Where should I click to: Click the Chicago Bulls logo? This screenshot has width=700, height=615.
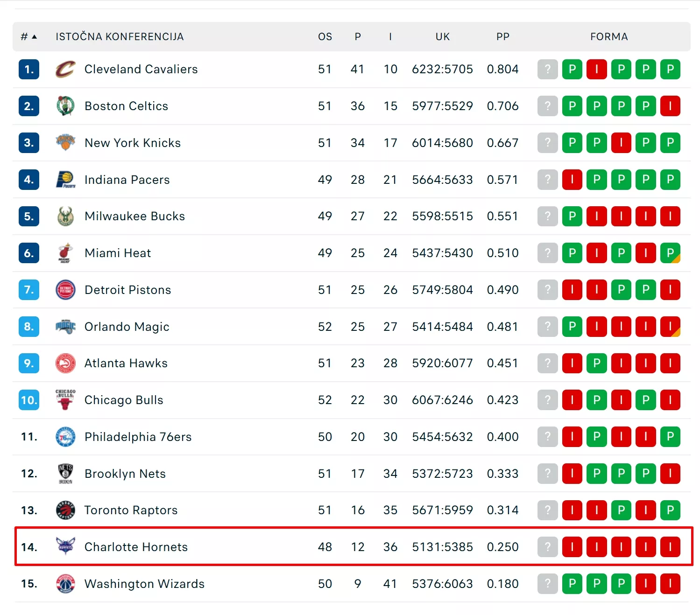pyautogui.click(x=65, y=400)
